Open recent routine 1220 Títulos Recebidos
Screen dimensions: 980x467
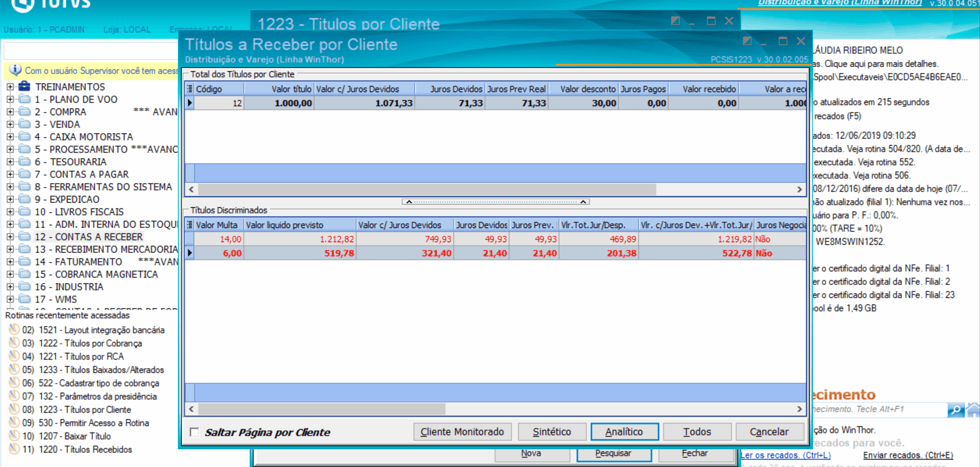tap(85, 450)
